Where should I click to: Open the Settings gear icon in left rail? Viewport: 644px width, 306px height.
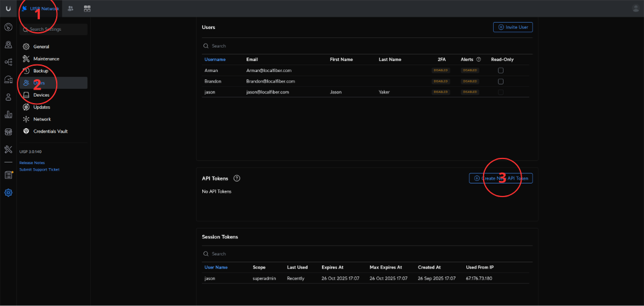click(x=8, y=192)
